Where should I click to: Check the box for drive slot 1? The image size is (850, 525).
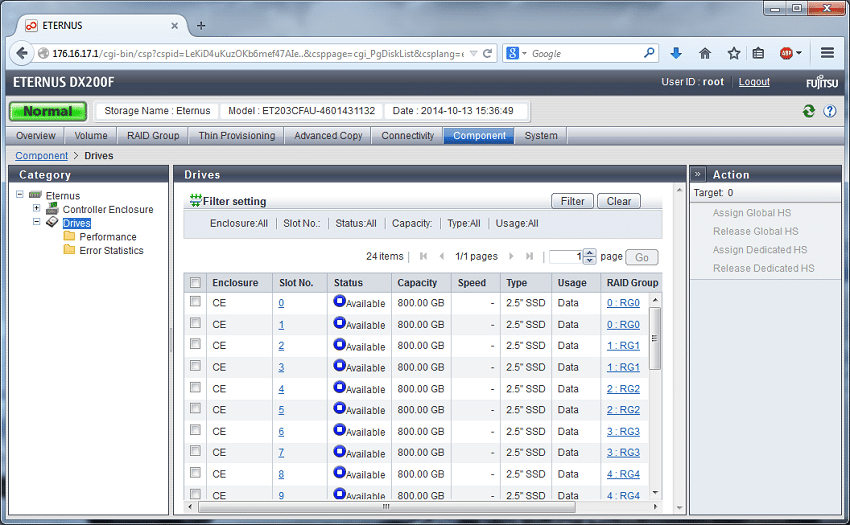[195, 323]
